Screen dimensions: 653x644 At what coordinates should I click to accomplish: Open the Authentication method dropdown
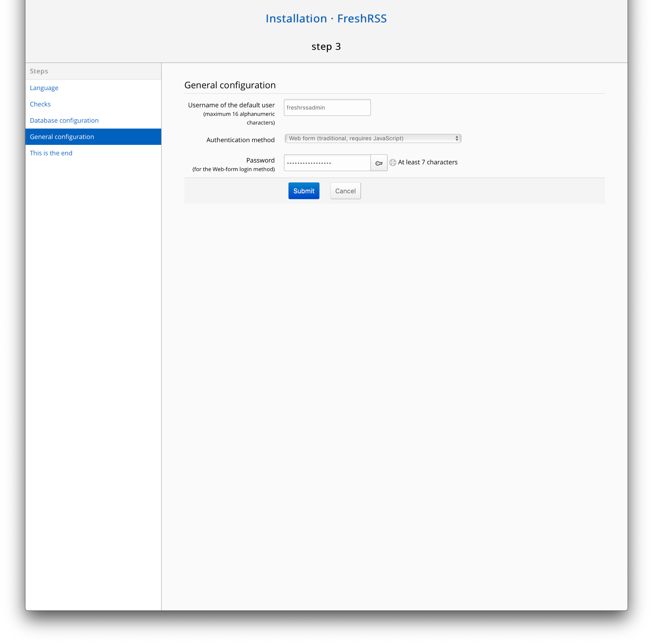(x=373, y=139)
